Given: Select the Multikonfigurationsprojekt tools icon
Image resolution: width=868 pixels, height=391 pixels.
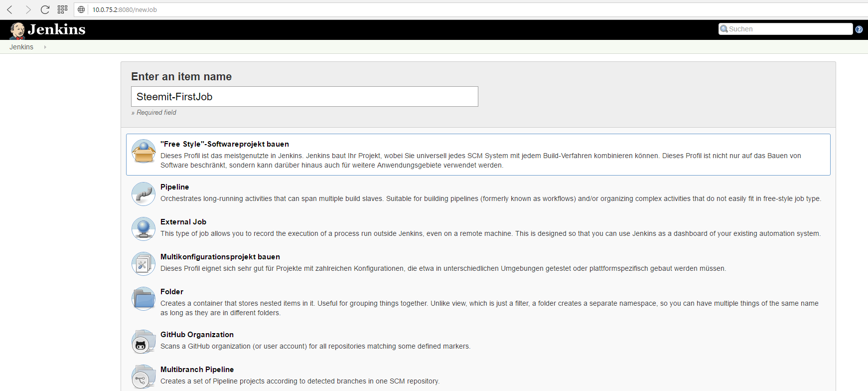Looking at the screenshot, I should click(144, 264).
